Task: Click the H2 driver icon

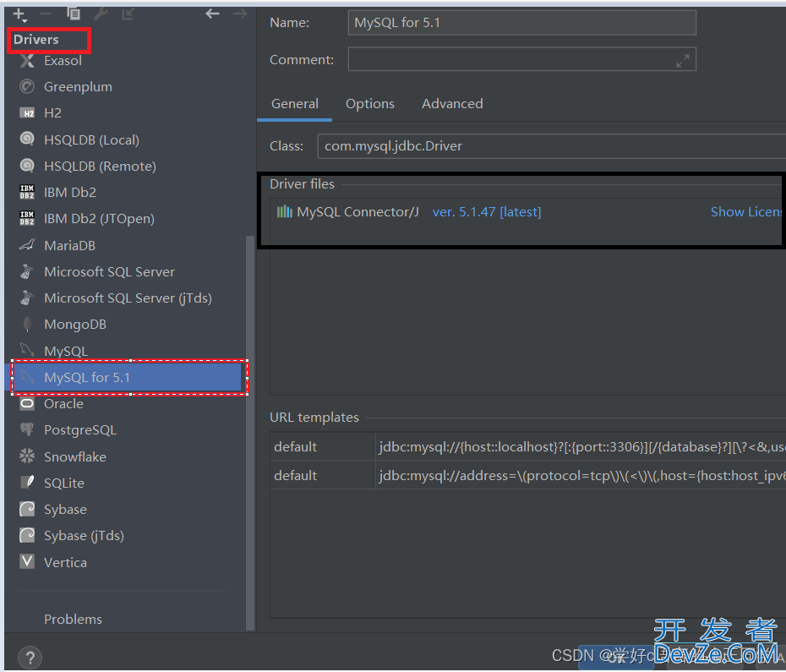Action: coord(27,113)
